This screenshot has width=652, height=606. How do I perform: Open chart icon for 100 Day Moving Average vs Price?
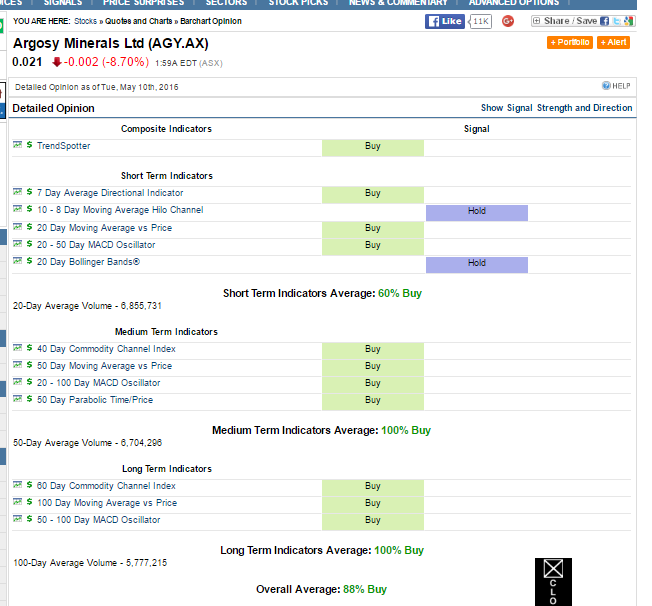[17, 502]
